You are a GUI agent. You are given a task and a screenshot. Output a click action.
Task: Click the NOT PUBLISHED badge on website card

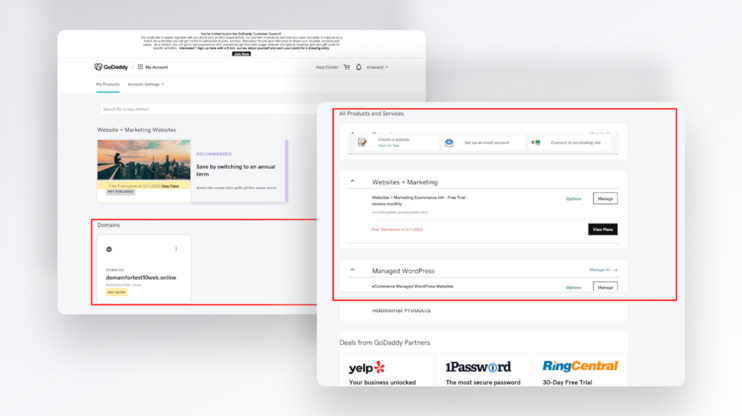[x=120, y=192]
